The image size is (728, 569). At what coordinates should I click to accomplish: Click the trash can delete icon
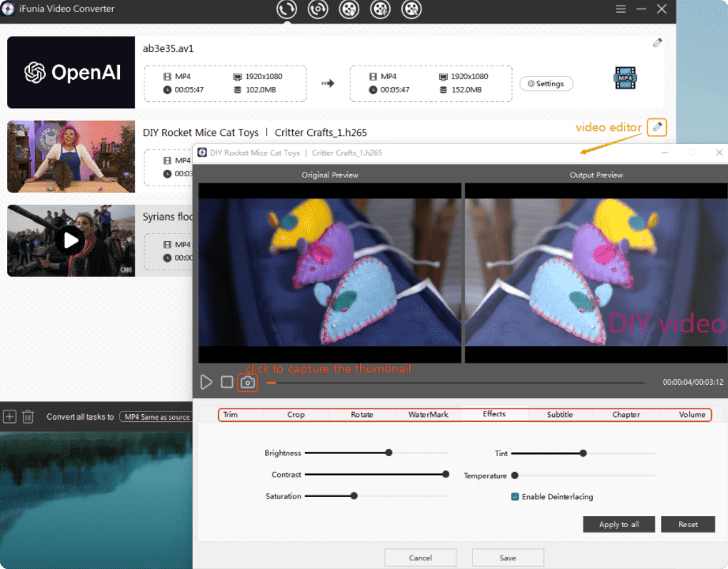pyautogui.click(x=28, y=416)
